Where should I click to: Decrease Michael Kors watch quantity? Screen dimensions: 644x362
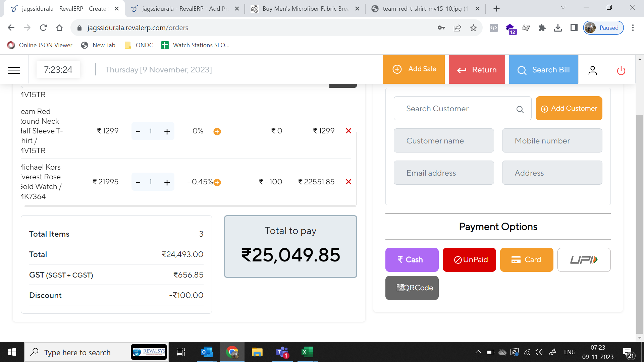pyautogui.click(x=138, y=182)
